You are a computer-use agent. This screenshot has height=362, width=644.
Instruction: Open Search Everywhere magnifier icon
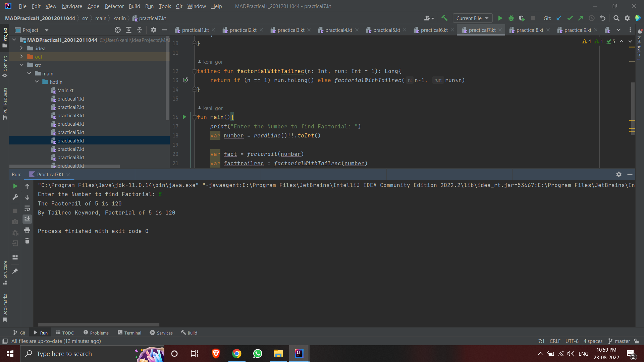[x=616, y=18]
